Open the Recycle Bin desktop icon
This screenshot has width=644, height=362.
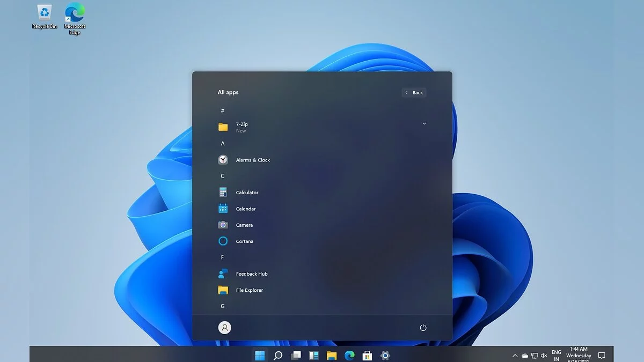(x=45, y=16)
